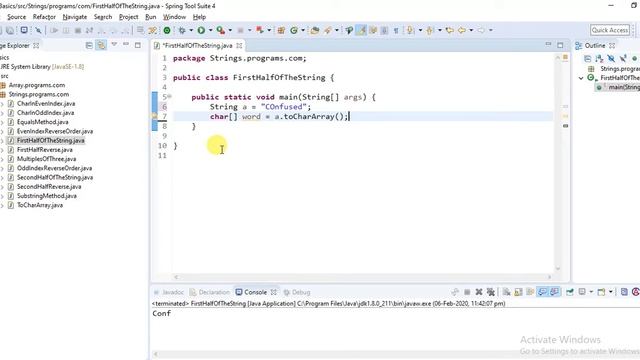
Task: Click the New Java Package icon
Action: pos(281,30)
